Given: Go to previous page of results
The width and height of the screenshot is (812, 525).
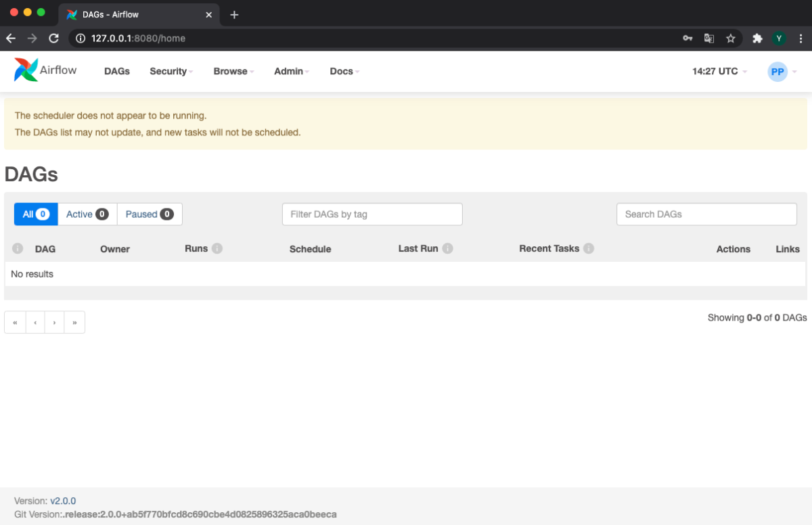Looking at the screenshot, I should 35,322.
